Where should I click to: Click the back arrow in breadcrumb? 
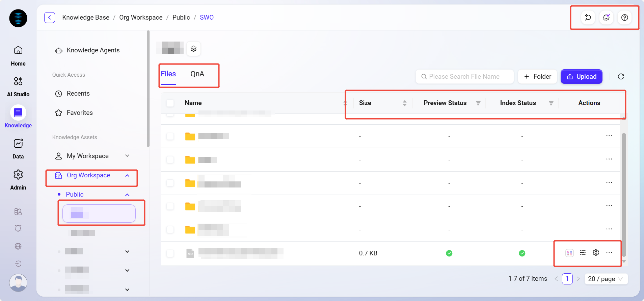[x=50, y=18]
